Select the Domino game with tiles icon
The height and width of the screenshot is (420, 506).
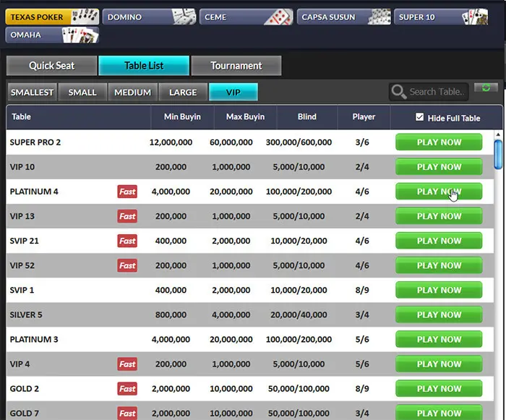pyautogui.click(x=150, y=17)
